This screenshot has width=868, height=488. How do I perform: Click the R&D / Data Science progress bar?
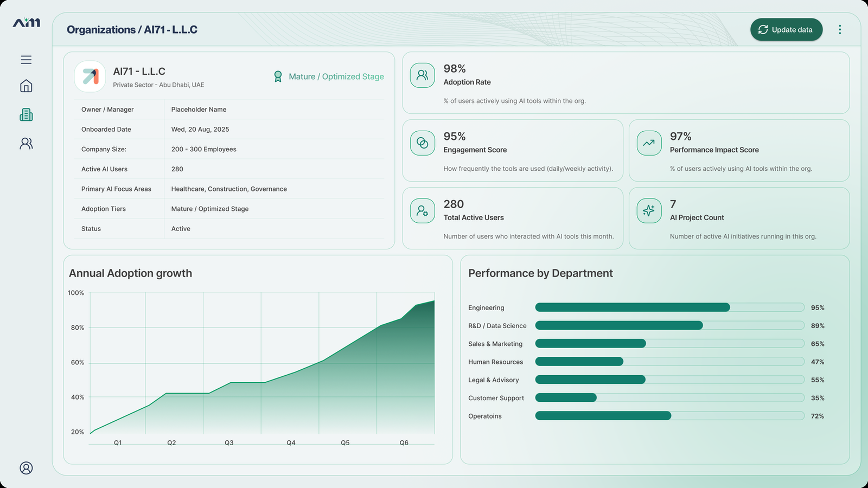point(669,325)
